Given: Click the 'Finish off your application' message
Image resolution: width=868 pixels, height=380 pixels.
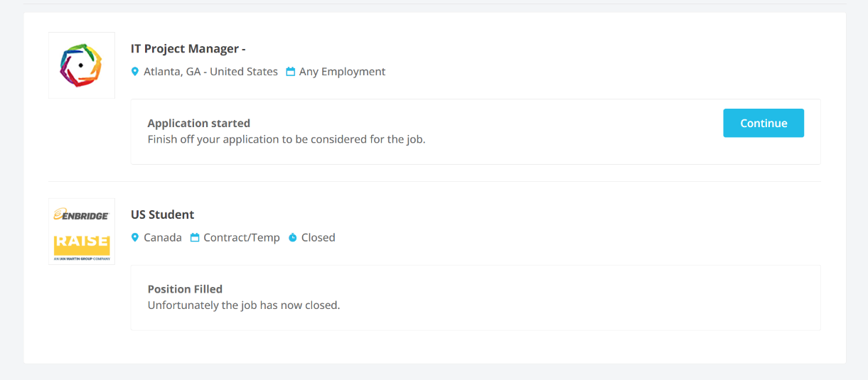Looking at the screenshot, I should [x=286, y=139].
